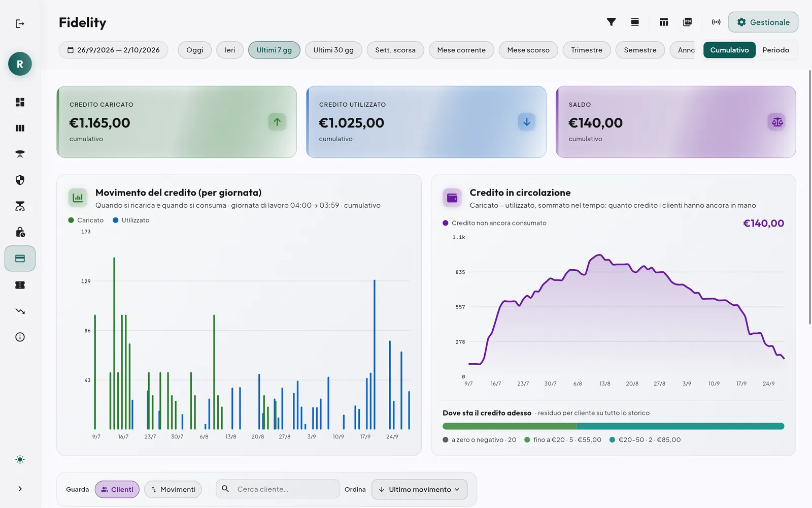Expand the sidebar with the chevron arrow

20,489
